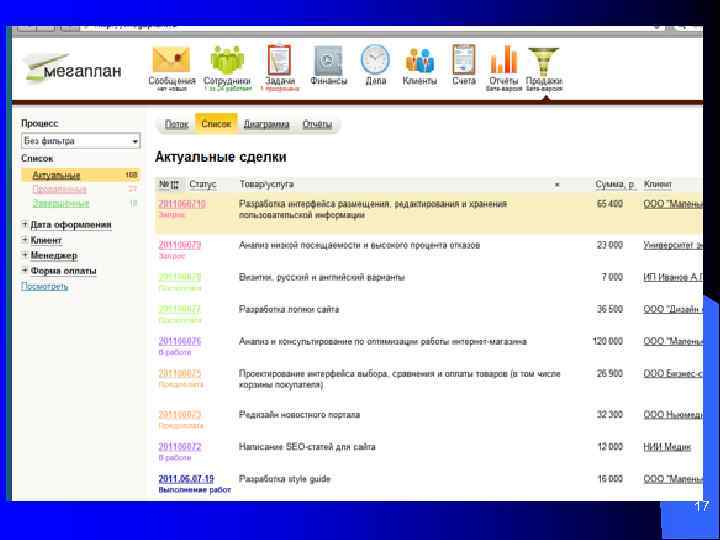Switch to the Поток tab
Image resolution: width=720 pixels, height=540 pixels.
(x=176, y=124)
